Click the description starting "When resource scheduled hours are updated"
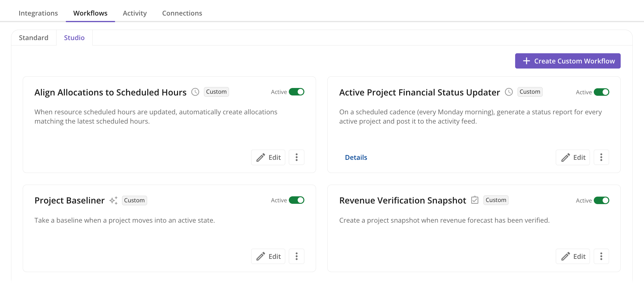644x284 pixels. [x=156, y=116]
